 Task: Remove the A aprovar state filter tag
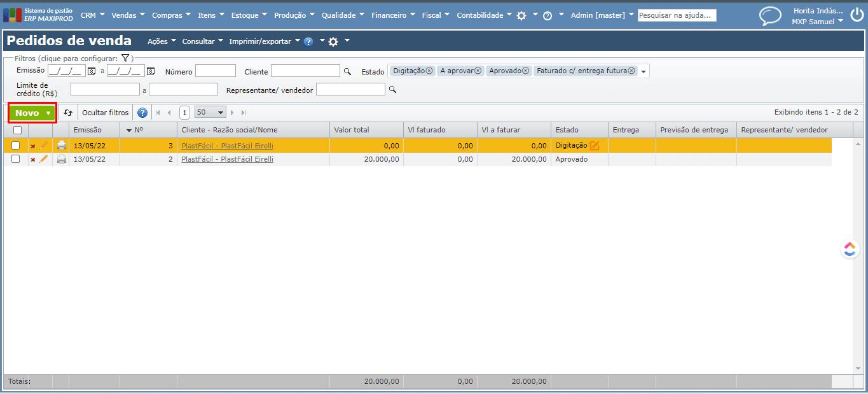click(478, 71)
